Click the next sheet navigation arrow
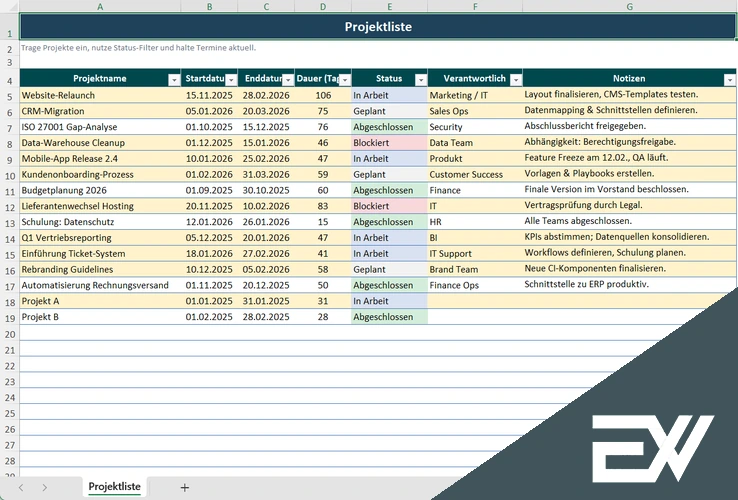The image size is (738, 500). tap(45, 487)
